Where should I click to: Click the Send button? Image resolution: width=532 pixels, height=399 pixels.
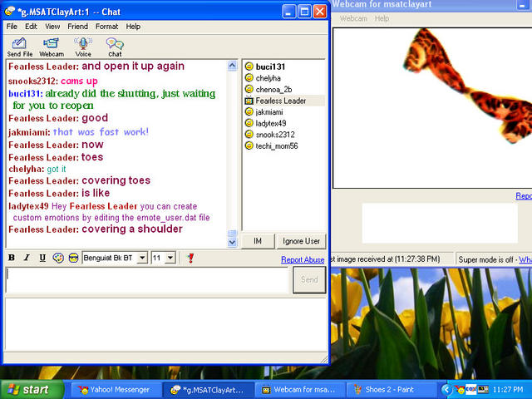click(x=309, y=279)
